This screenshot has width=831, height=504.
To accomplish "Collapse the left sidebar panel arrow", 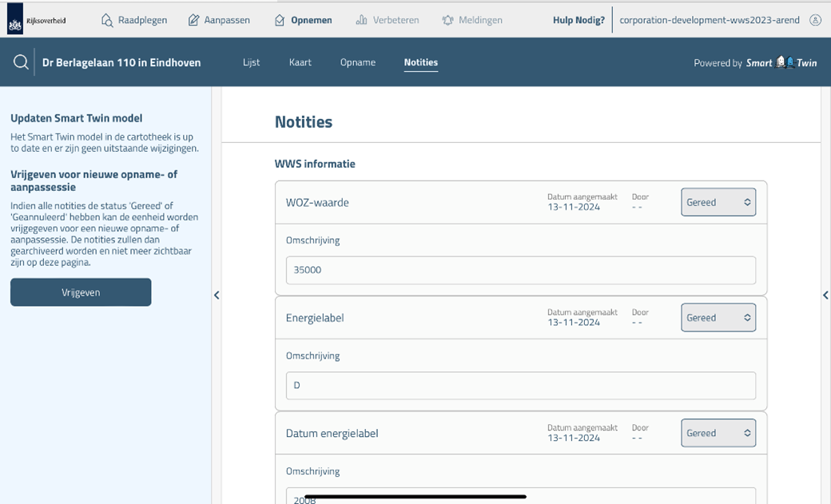I will 217,296.
